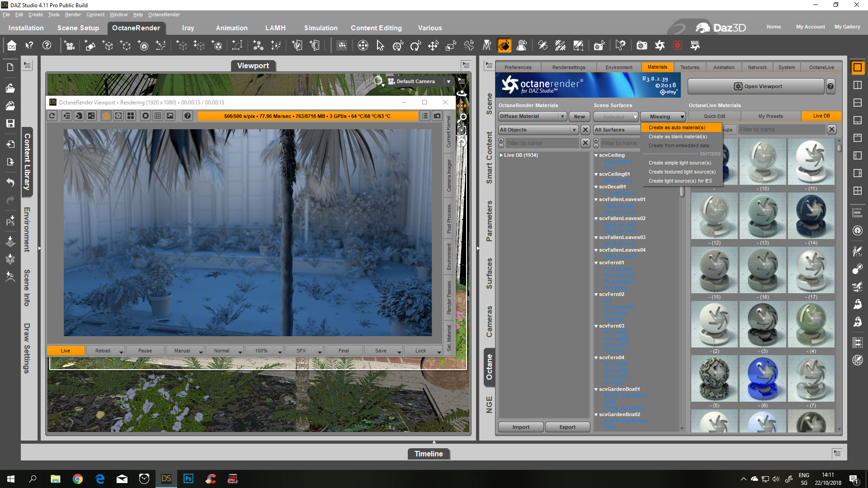
Task: Select the blue glass material thumbnail (6)
Action: [764, 379]
